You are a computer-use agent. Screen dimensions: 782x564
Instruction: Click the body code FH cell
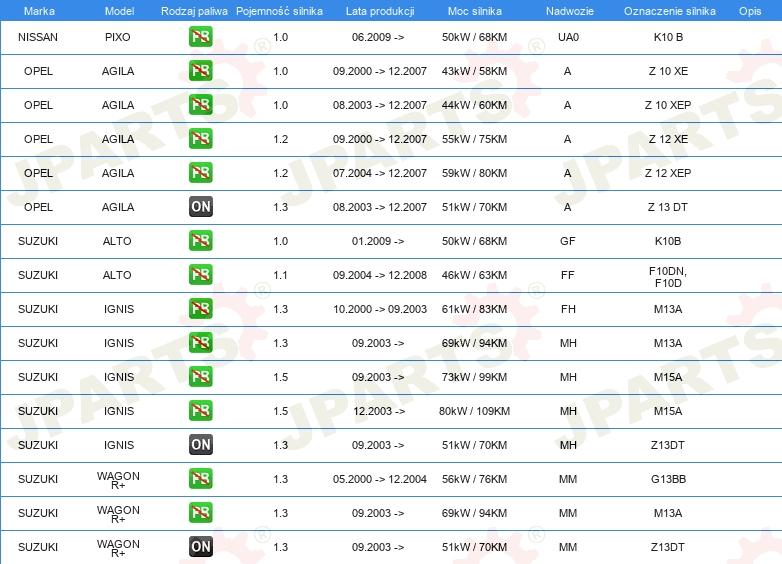point(568,309)
